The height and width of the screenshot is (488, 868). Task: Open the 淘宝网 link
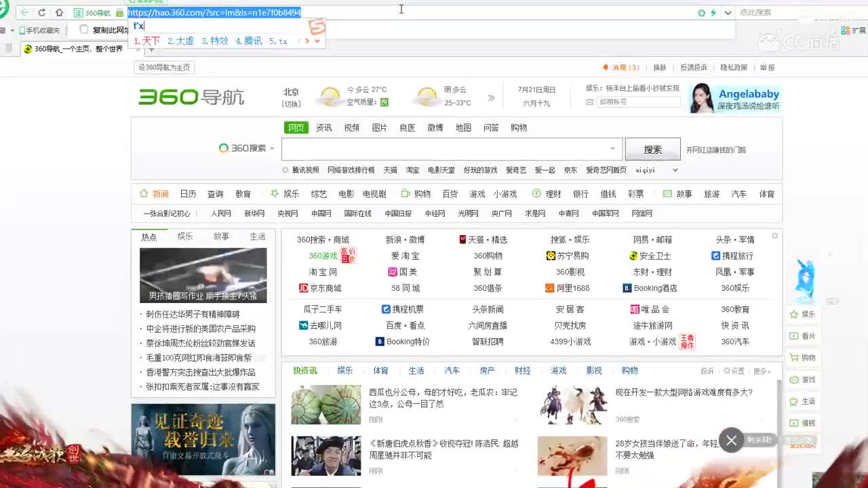pyautogui.click(x=323, y=272)
